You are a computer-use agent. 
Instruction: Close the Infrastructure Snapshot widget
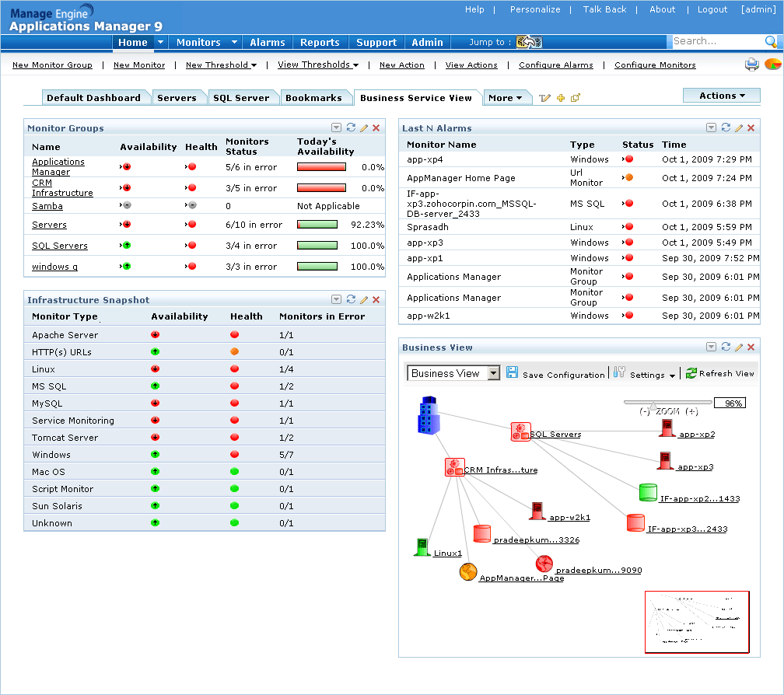point(376,299)
